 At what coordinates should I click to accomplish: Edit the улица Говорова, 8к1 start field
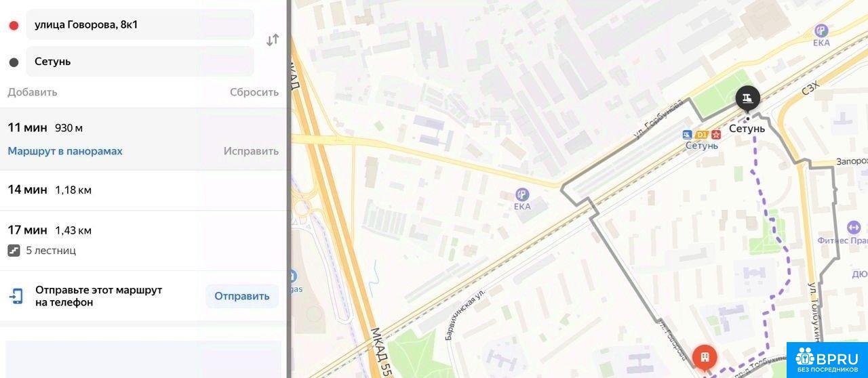[140, 25]
